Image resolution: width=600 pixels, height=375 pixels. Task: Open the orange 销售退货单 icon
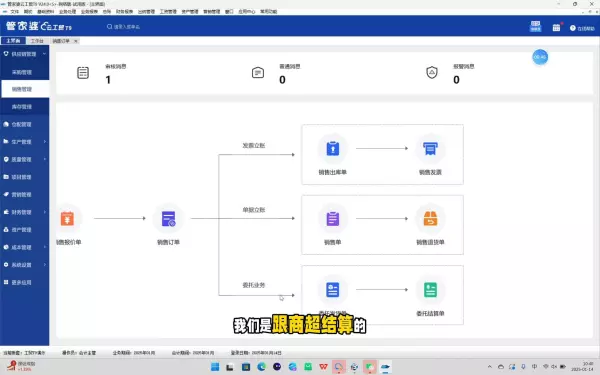pos(430,219)
